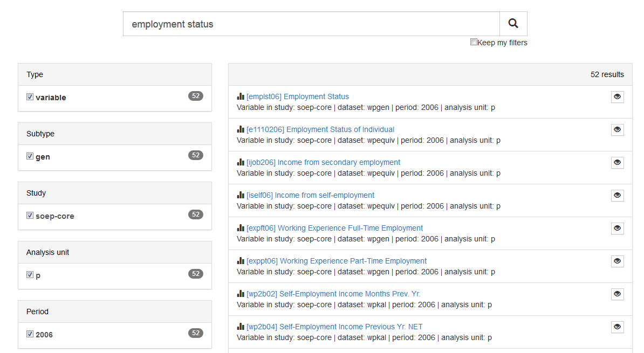Open [expft06] Working Experience Full-Time Employment
Screen dimensions: 644x353
335,228
